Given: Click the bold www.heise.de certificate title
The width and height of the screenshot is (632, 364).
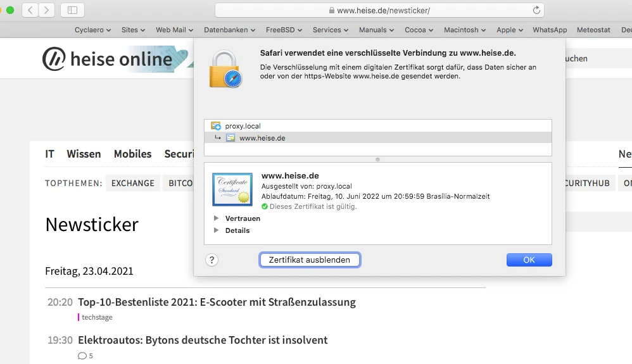Looking at the screenshot, I should pyautogui.click(x=290, y=176).
